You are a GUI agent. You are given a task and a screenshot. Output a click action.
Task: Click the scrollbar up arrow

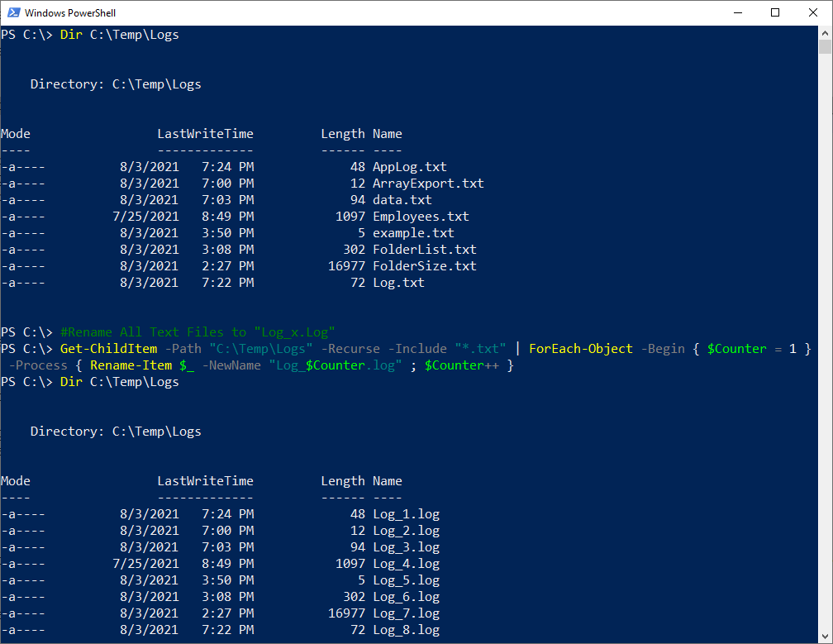tap(826, 31)
